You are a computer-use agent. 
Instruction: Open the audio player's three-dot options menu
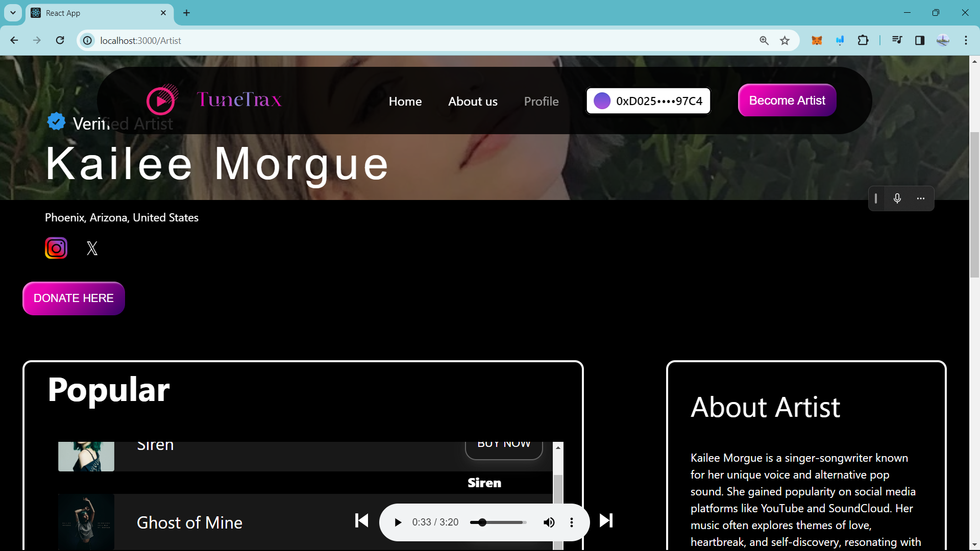[x=572, y=522]
